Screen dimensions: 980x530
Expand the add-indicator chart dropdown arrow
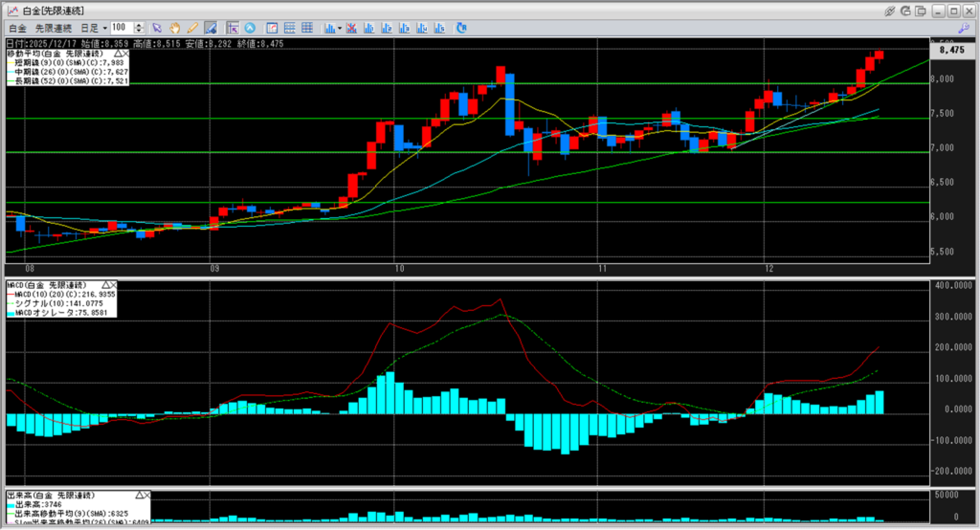(340, 29)
